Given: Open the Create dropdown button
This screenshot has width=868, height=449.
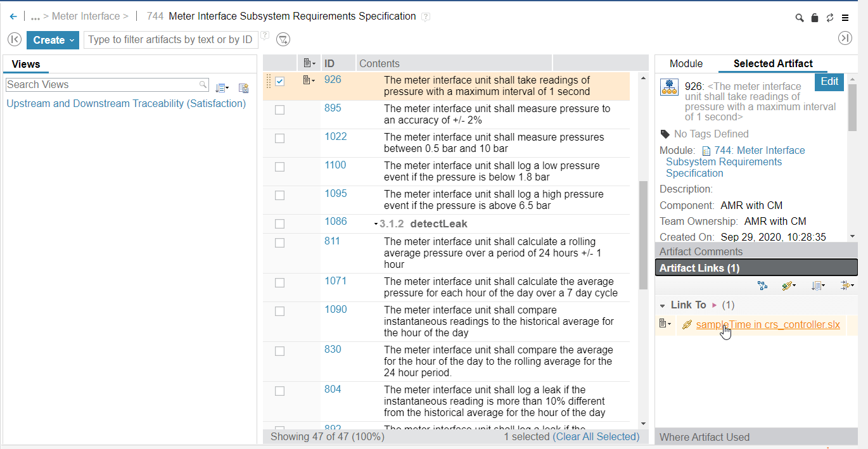Looking at the screenshot, I should (53, 40).
